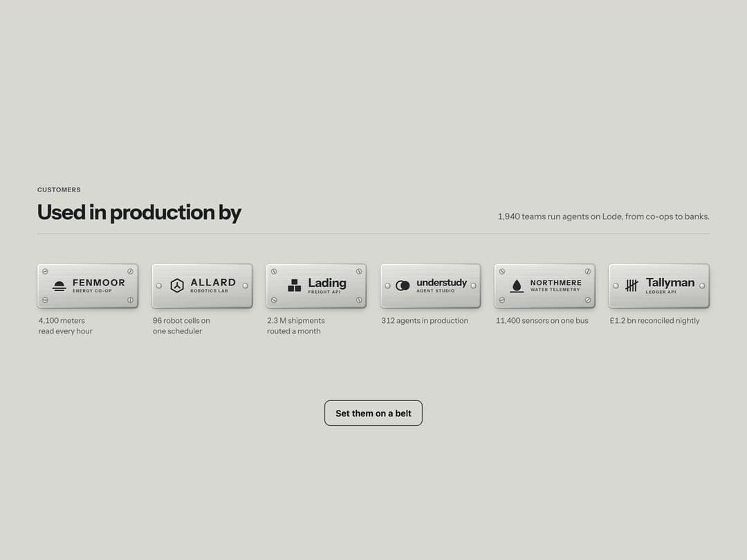The height and width of the screenshot is (560, 747).
Task: Click the Tallyman wordmark text
Action: tap(670, 282)
